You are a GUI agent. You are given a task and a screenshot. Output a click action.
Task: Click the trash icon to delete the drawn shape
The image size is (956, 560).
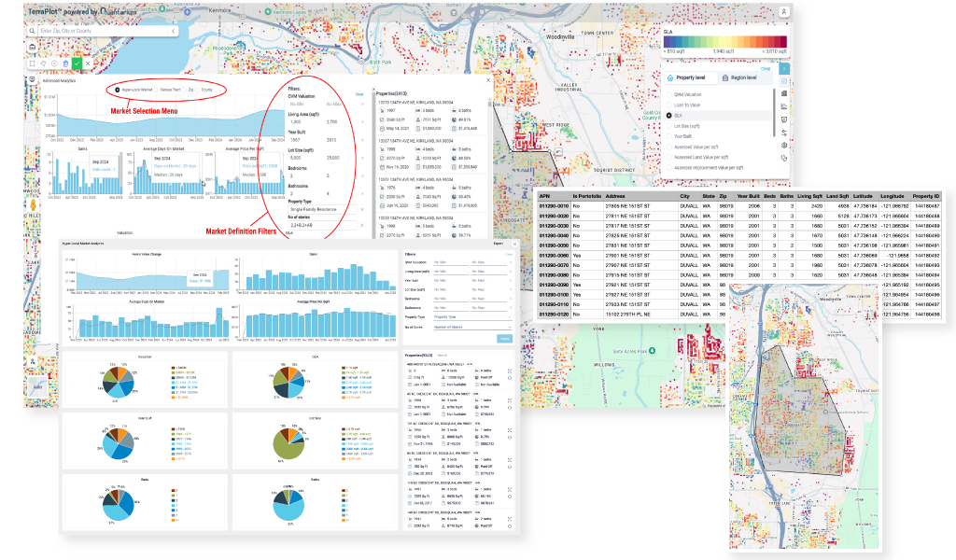[66, 63]
